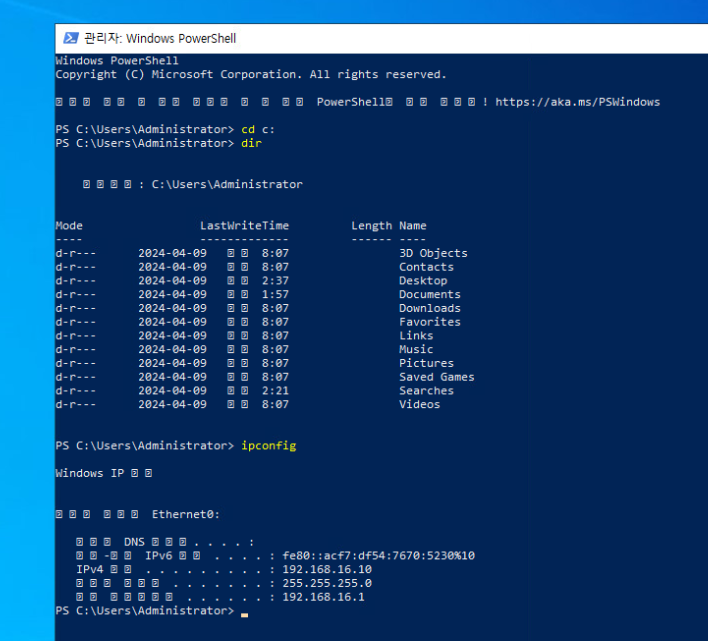Click the copyright line 'Microsoft Corporation'
The height and width of the screenshot is (641, 708).
(x=227, y=74)
